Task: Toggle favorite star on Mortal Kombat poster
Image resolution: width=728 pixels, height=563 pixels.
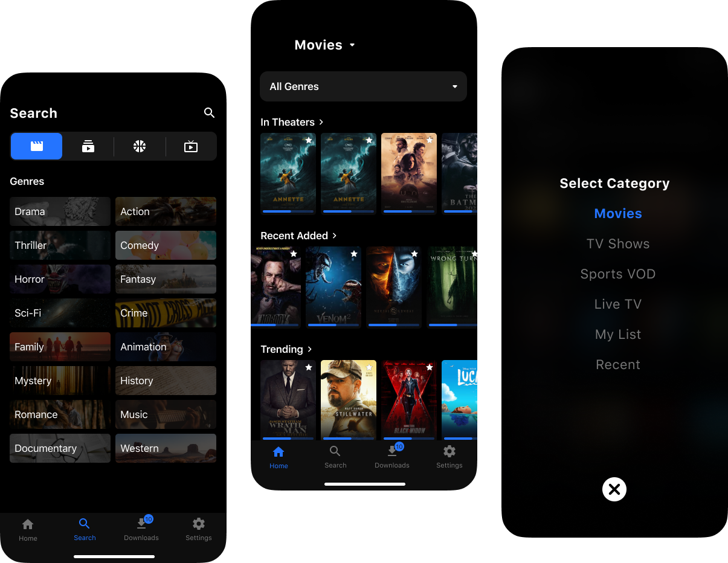Action: pos(414,254)
